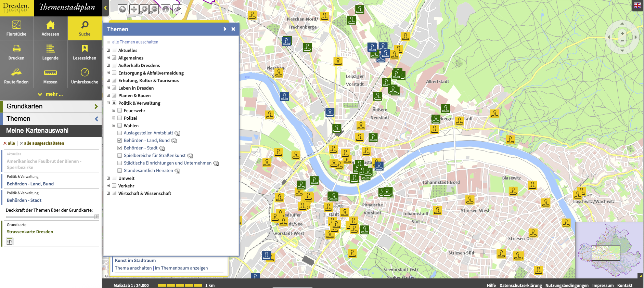Pan map north with wheel up arrow

(622, 24)
